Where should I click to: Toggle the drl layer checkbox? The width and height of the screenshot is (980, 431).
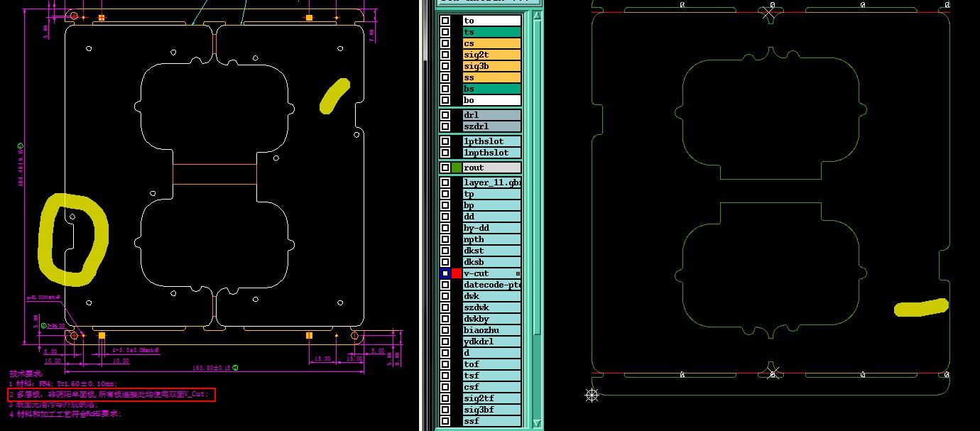(x=445, y=115)
